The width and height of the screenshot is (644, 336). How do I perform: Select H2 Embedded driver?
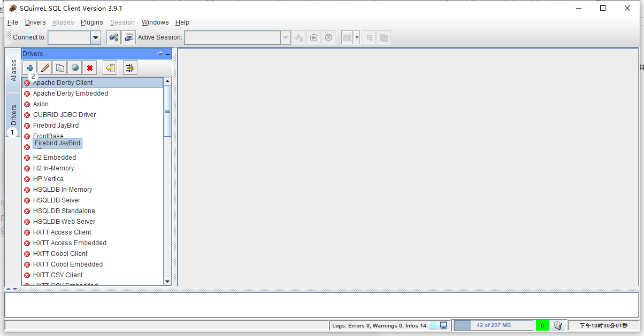click(x=93, y=158)
